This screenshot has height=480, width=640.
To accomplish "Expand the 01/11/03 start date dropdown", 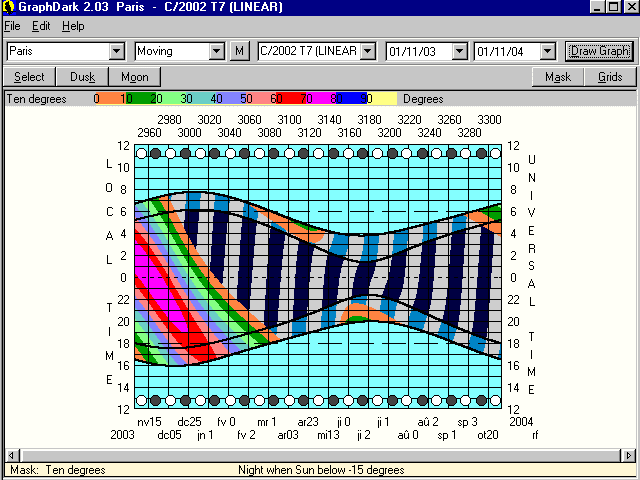I will coord(460,51).
